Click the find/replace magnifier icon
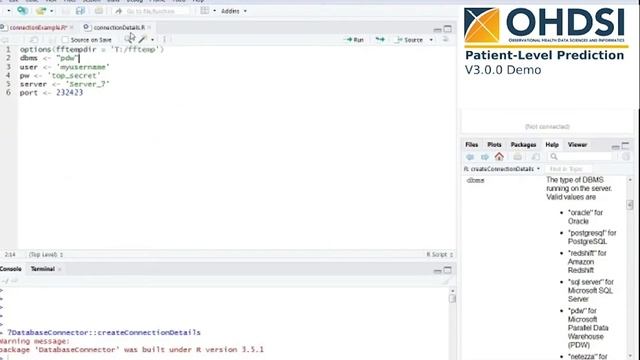The width and height of the screenshot is (640, 360). click(129, 39)
